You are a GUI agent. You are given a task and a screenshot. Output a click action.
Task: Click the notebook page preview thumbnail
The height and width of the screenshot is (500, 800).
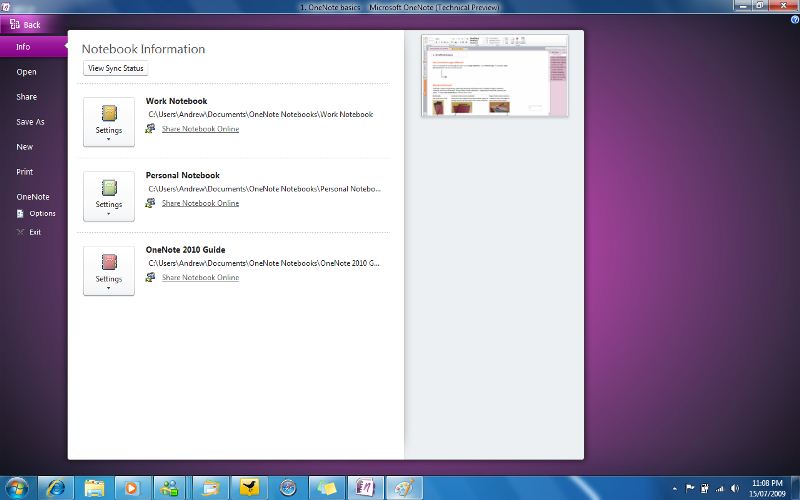494,76
